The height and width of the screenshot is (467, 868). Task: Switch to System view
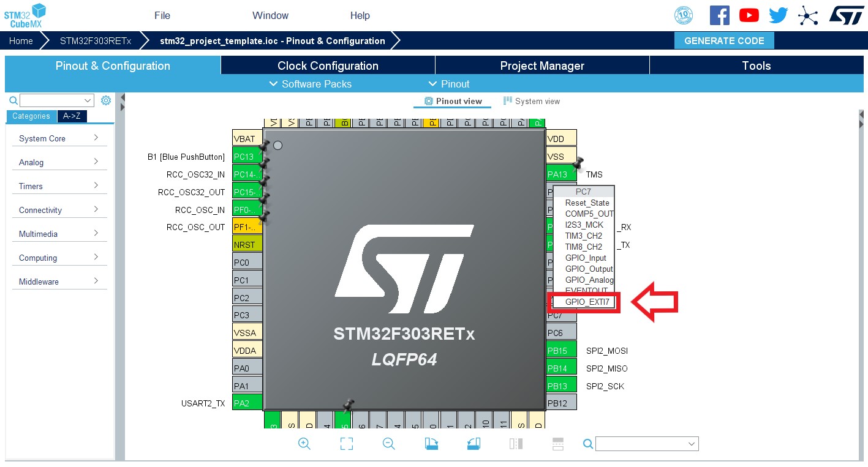click(532, 101)
